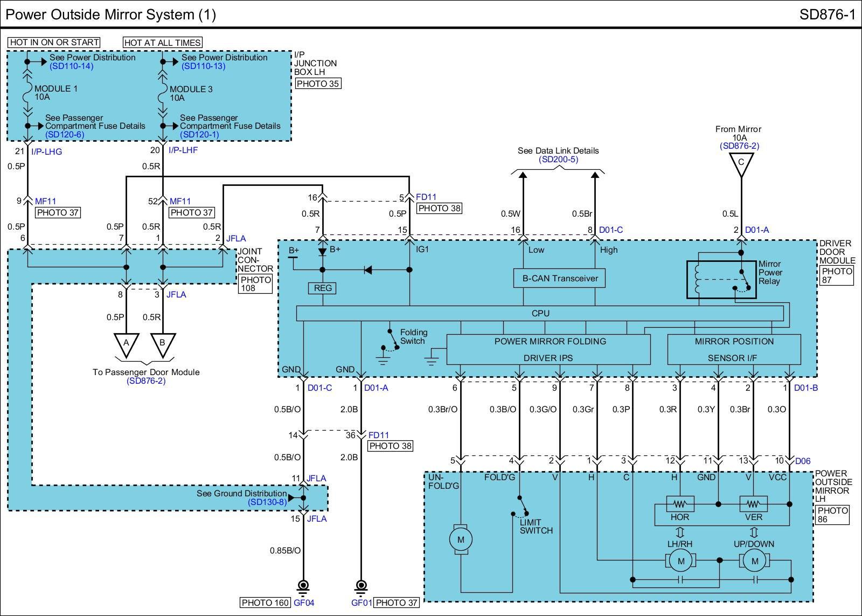The width and height of the screenshot is (862, 616).
Task: View PHOTO 160 next to GF04
Action: coord(265,603)
